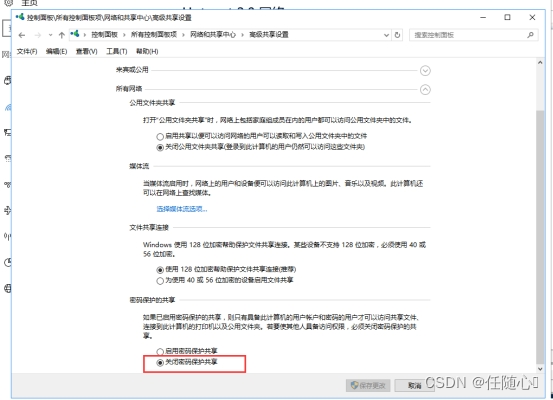
Task: Open the recent locations dropdown arrow
Action: click(50, 35)
